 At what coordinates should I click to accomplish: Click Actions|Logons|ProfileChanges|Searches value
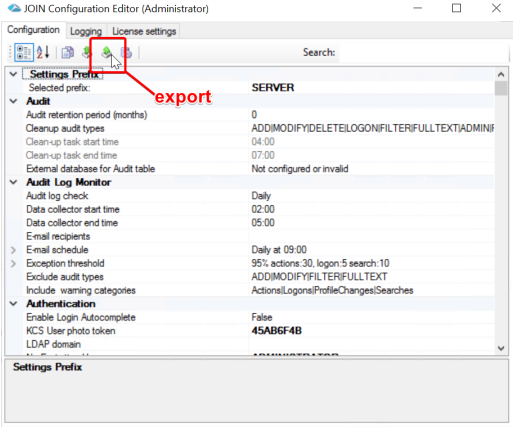pyautogui.click(x=332, y=290)
